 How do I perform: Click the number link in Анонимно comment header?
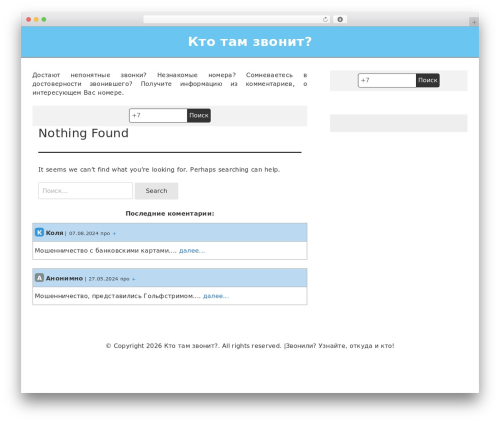pyautogui.click(x=134, y=279)
